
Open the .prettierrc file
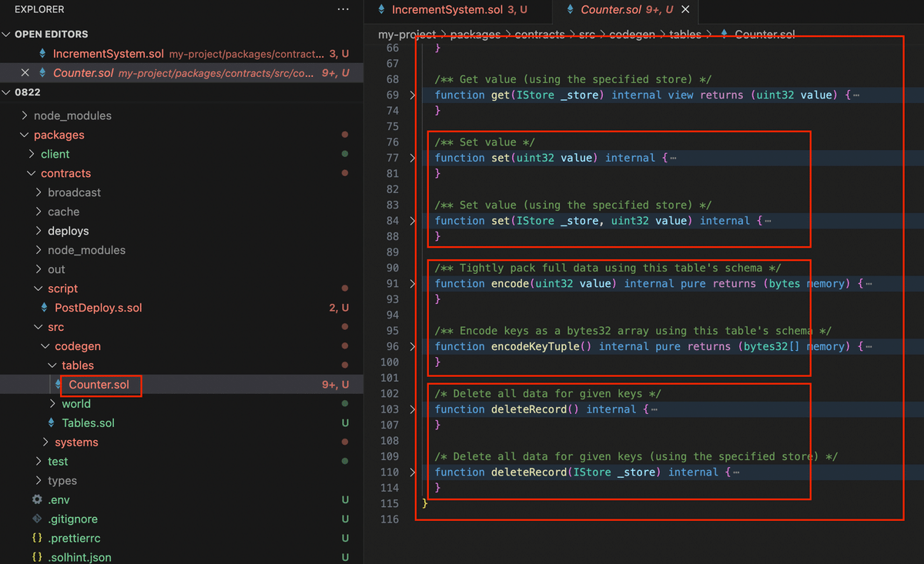(x=74, y=539)
